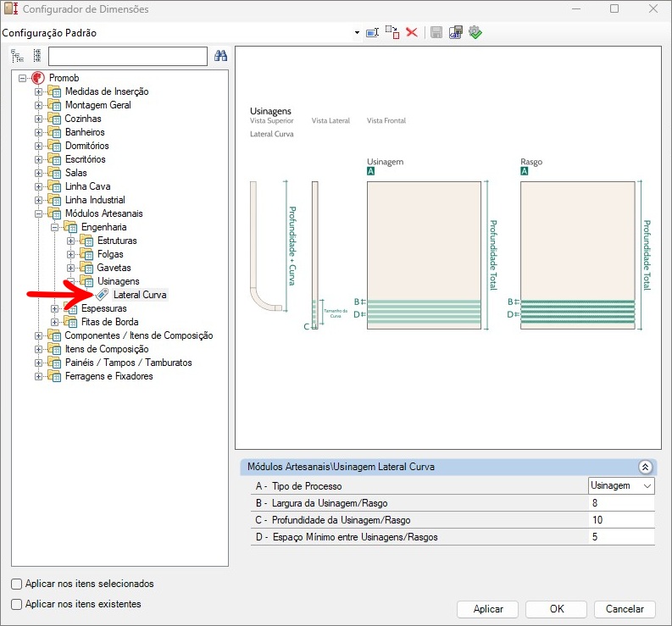Screen dimensions: 672x626
Task: Open the Configuração Padrão dropdown arrow
Action: click(357, 32)
